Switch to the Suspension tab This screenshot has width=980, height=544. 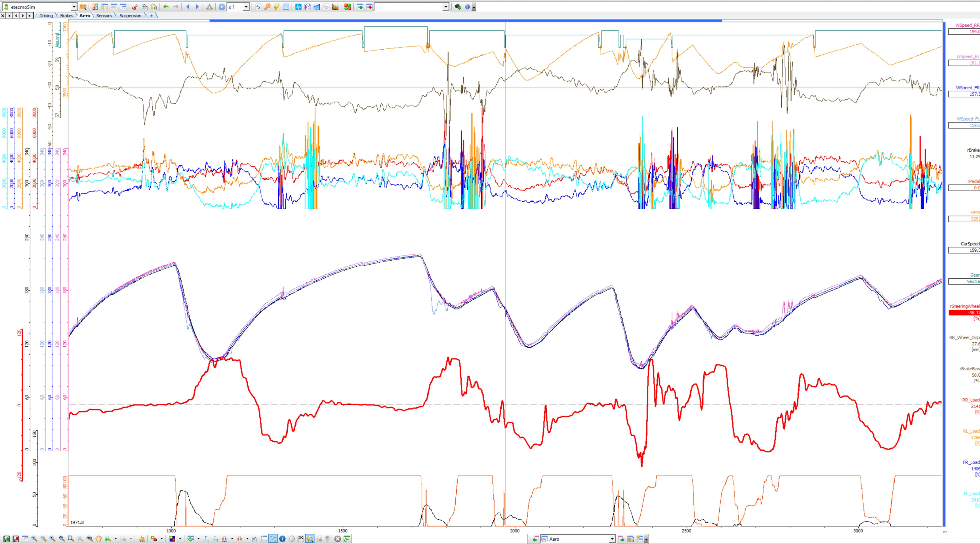(130, 16)
